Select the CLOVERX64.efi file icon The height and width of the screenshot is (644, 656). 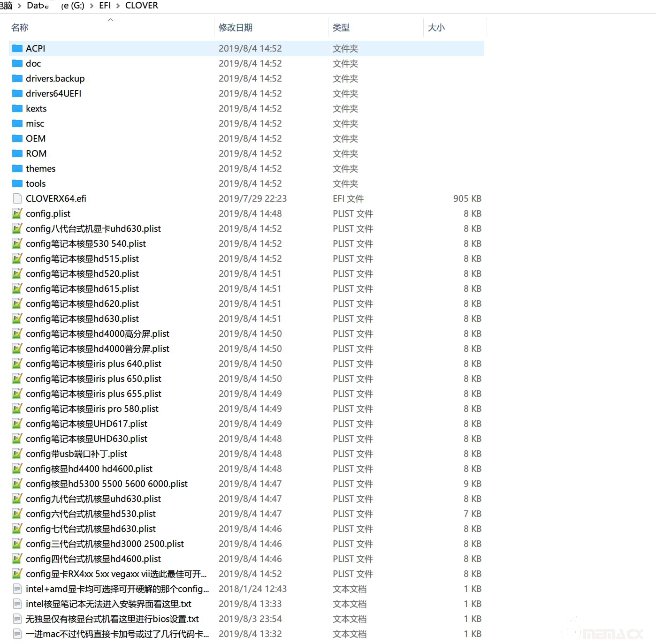pos(17,198)
